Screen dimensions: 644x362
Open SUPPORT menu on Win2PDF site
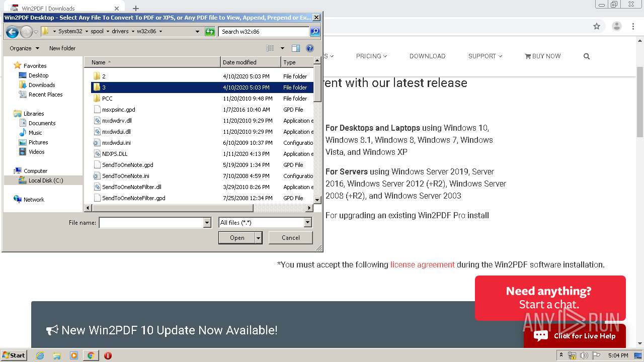[485, 56]
